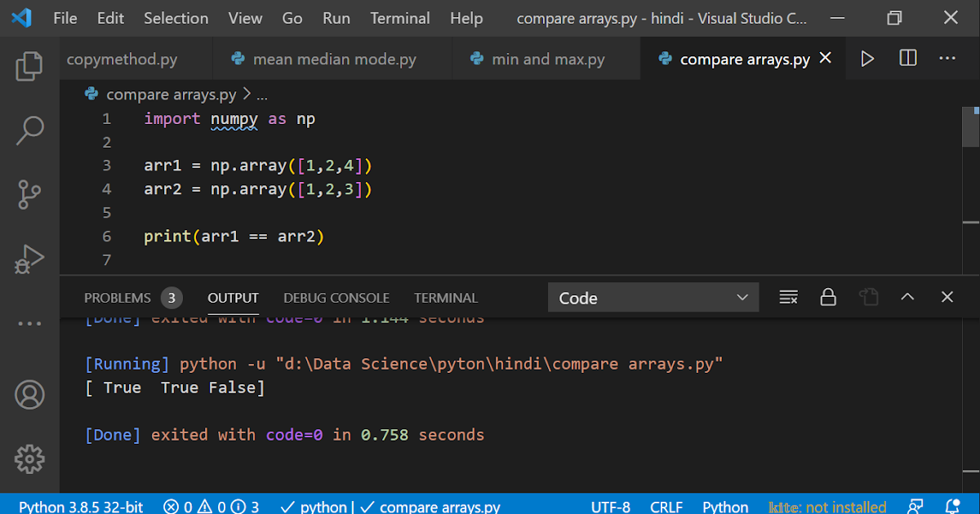Image resolution: width=980 pixels, height=514 pixels.
Task: Expand breadcrumb chevron after compare arrays.py
Action: click(x=246, y=95)
